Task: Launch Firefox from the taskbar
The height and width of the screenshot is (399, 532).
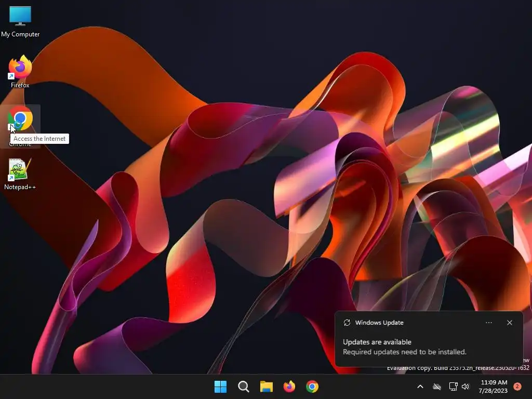Action: pyautogui.click(x=289, y=387)
